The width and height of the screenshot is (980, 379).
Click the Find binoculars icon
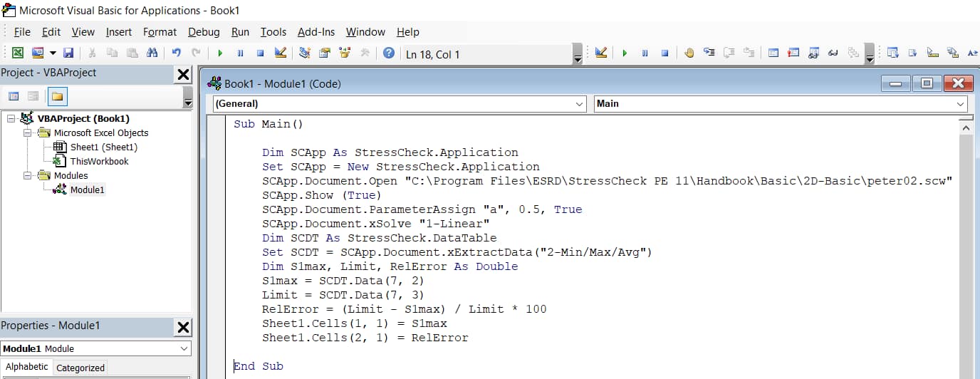pos(152,53)
